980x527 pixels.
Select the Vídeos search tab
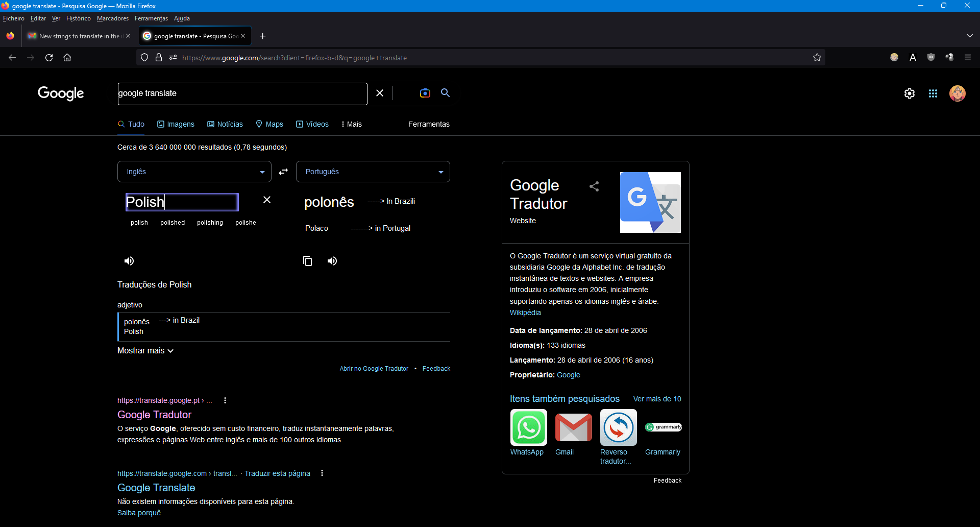(x=312, y=124)
